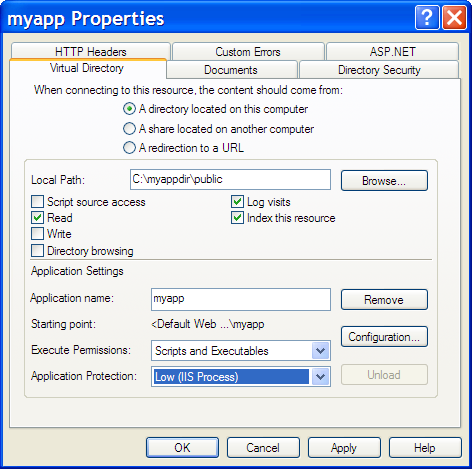Uncheck Index this resource
The height and width of the screenshot is (469, 472).
pyautogui.click(x=237, y=218)
